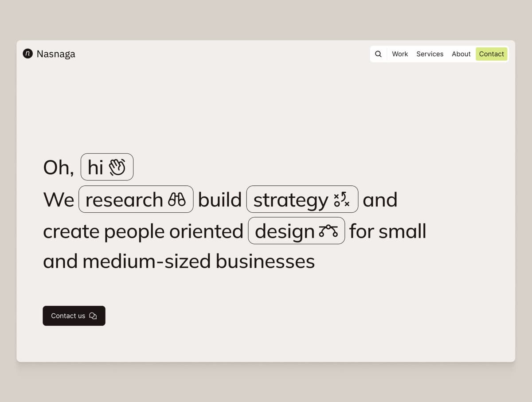Open the About page
Image resolution: width=532 pixels, height=402 pixels.
point(461,54)
